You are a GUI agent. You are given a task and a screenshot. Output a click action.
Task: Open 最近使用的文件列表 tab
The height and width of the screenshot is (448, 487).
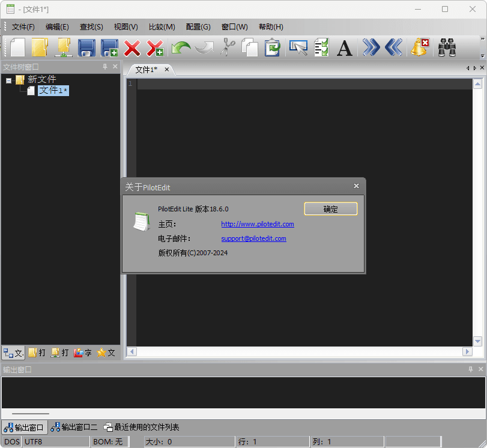click(x=142, y=428)
